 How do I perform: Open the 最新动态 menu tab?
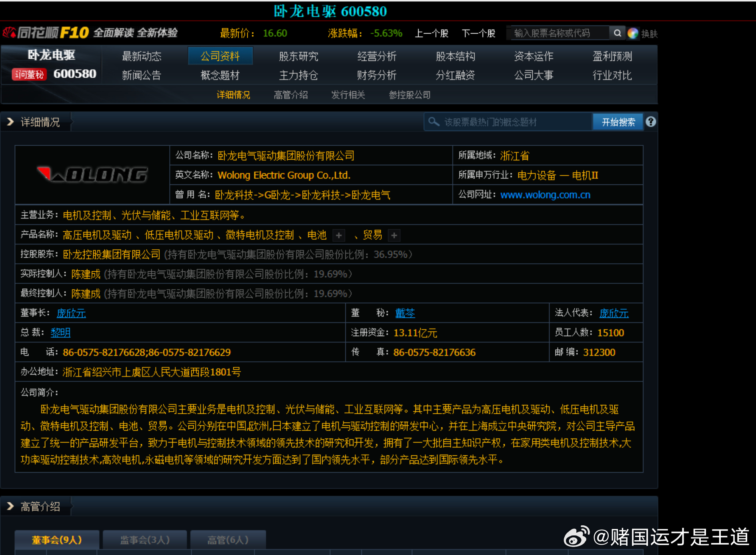(x=142, y=56)
